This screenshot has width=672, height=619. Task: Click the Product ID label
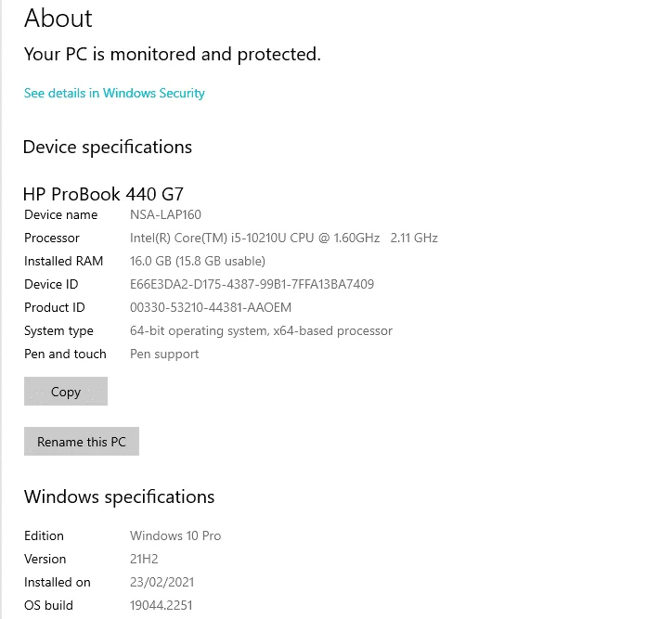point(55,307)
